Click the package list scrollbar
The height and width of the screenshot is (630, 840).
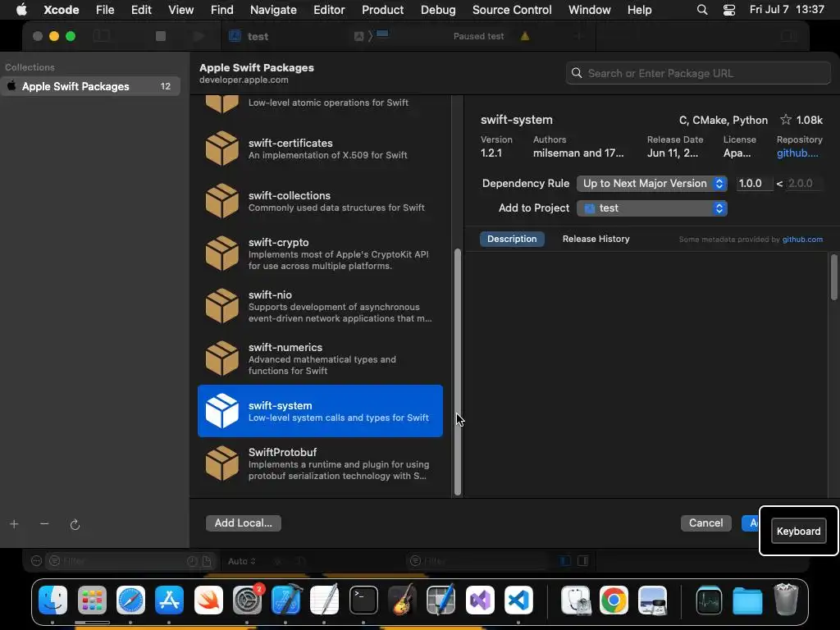click(x=458, y=372)
